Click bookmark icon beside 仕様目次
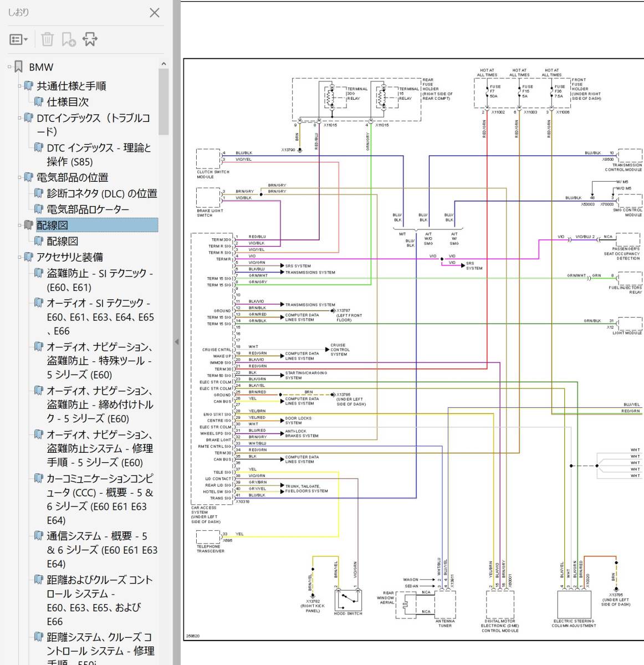 coord(38,102)
